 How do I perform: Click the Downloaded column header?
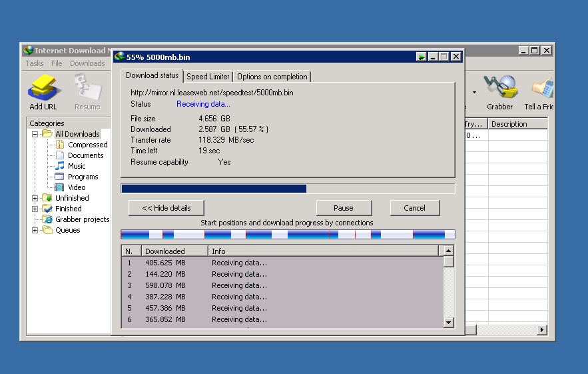click(x=174, y=251)
